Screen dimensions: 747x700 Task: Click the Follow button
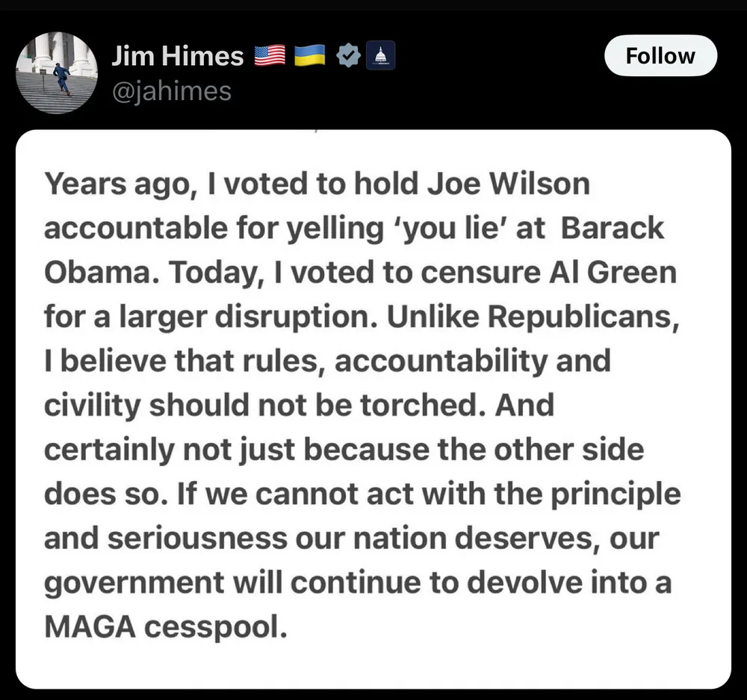[660, 57]
